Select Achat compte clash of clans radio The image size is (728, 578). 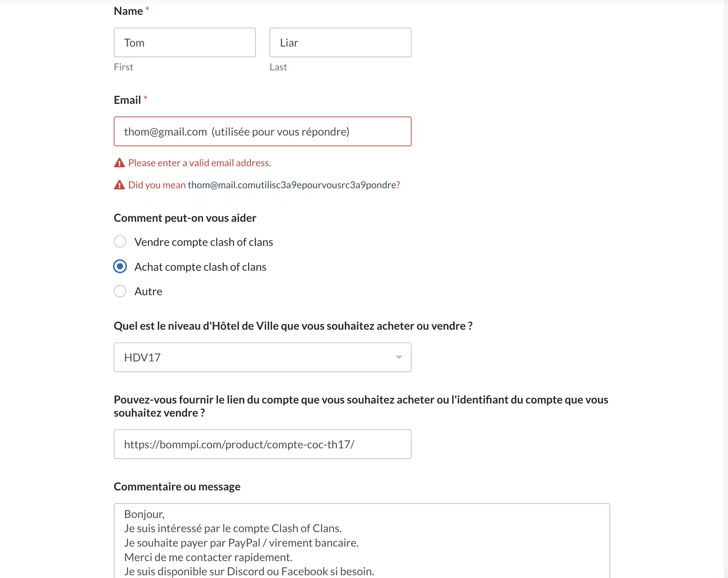120,266
